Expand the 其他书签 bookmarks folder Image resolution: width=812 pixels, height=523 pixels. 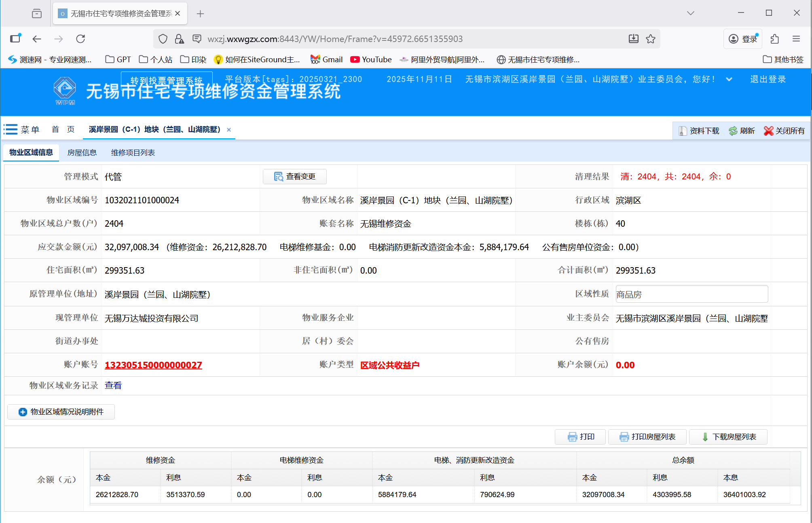pos(783,59)
